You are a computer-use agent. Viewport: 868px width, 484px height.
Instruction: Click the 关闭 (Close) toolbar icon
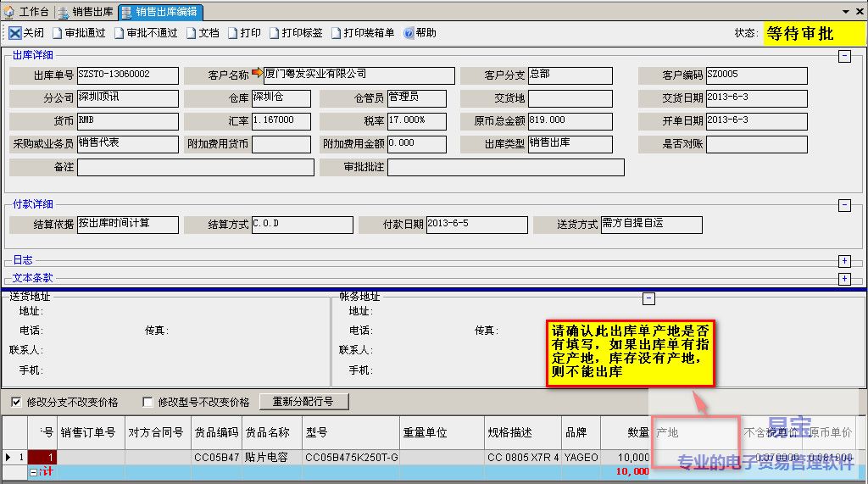15,33
